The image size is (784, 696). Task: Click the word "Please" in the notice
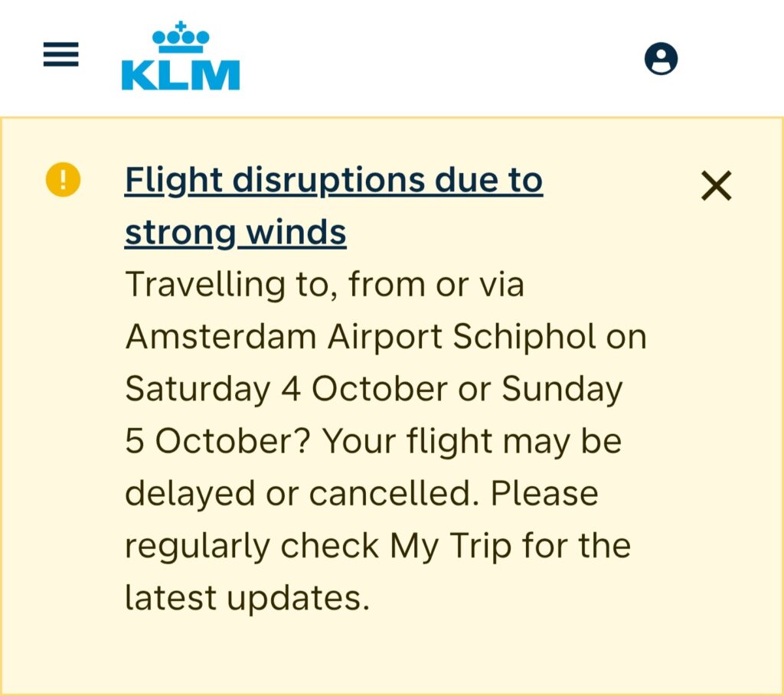click(x=544, y=494)
